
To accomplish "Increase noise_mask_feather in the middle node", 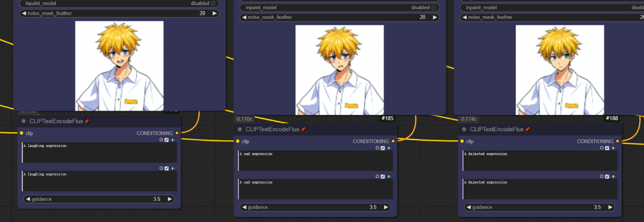I will click(433, 17).
